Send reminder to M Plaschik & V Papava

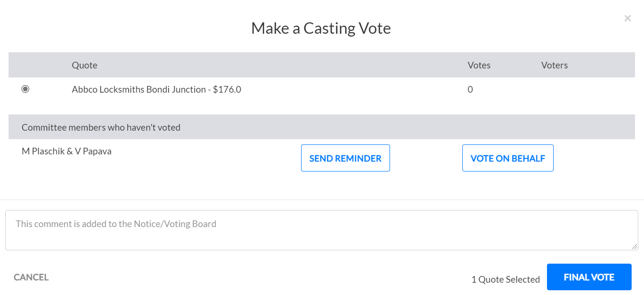[x=345, y=158]
